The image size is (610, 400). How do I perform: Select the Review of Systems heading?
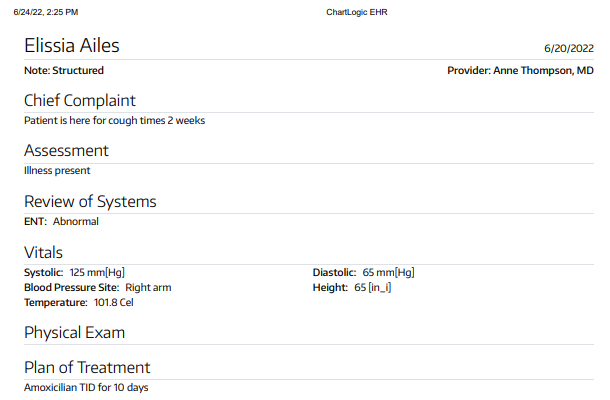pyautogui.click(x=90, y=202)
